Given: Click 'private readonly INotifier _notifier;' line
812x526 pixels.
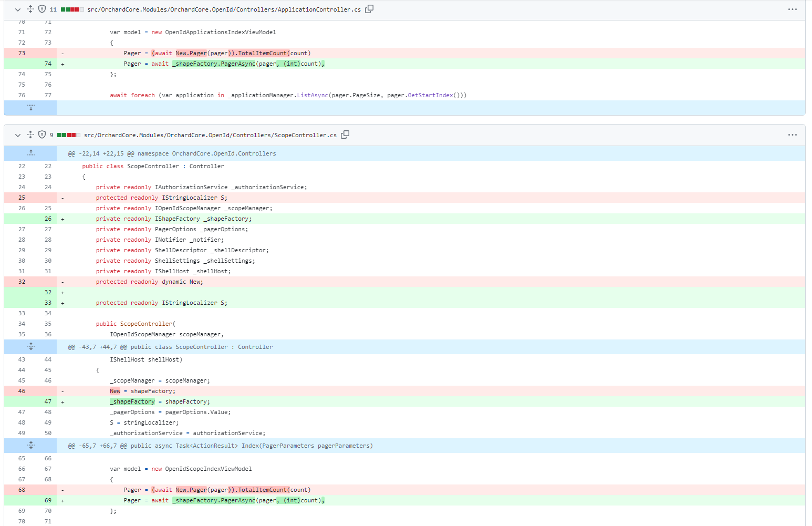Looking at the screenshot, I should click(x=160, y=240).
